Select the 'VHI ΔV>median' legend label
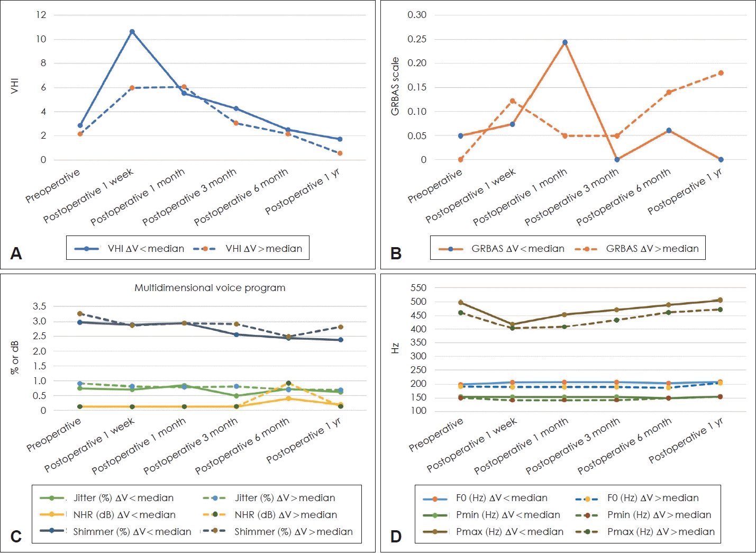 (x=264, y=249)
